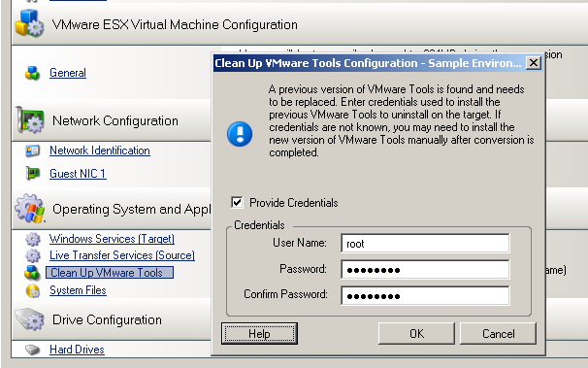Dismiss the dialog with Cancel

[x=498, y=333]
